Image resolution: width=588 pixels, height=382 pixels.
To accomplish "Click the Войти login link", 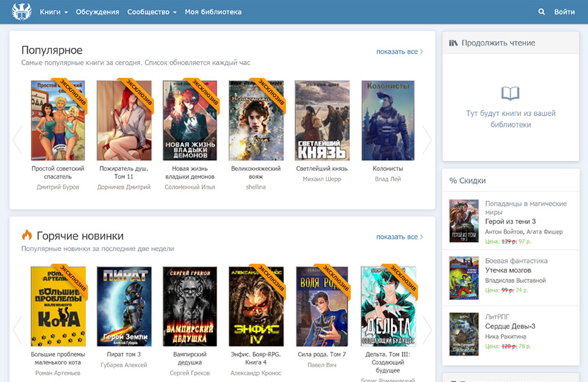I will [x=564, y=12].
